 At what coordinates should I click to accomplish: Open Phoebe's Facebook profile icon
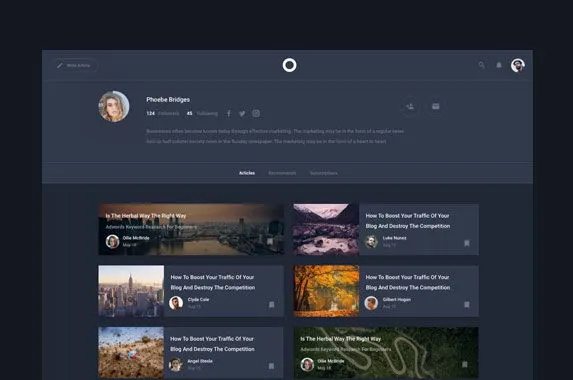pyautogui.click(x=229, y=114)
